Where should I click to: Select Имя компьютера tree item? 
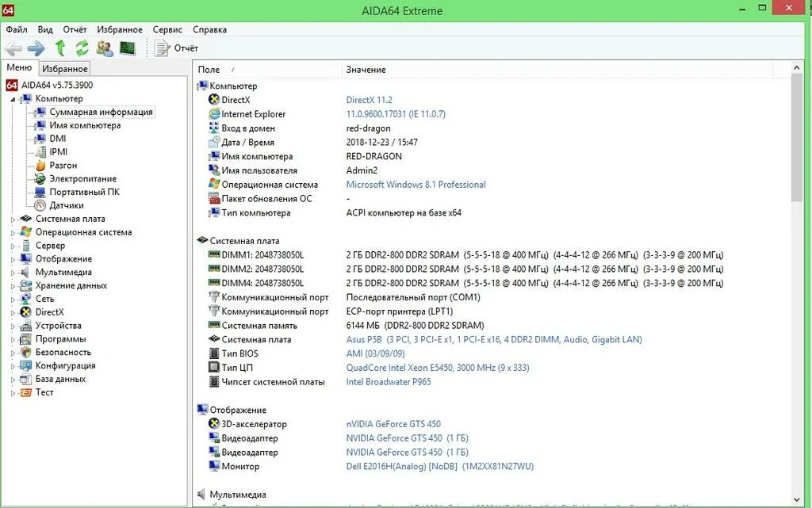[85, 125]
